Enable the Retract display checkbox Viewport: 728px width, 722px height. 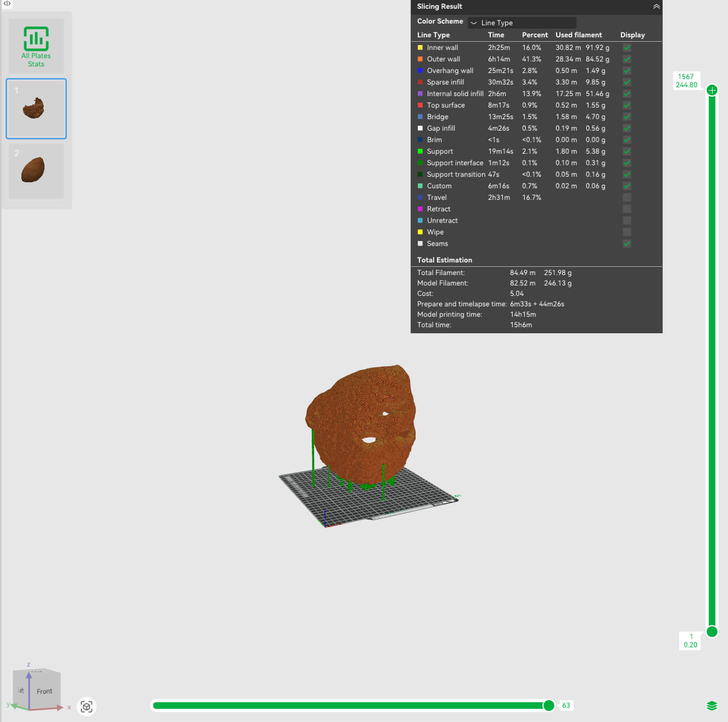(x=627, y=209)
